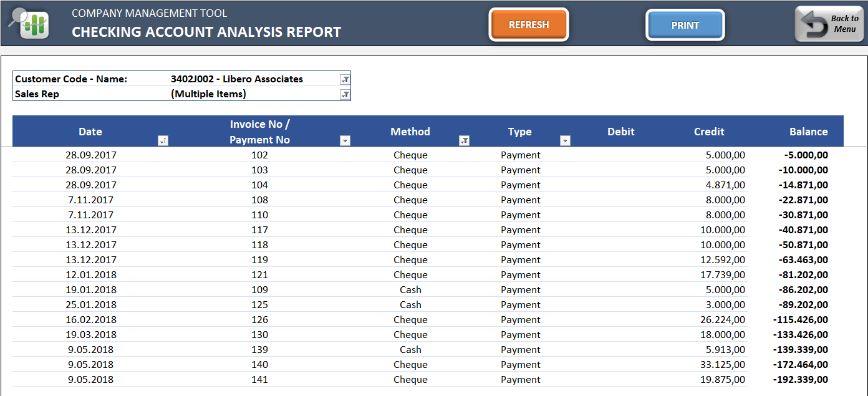Select payment number 104 cell

pyautogui.click(x=259, y=185)
